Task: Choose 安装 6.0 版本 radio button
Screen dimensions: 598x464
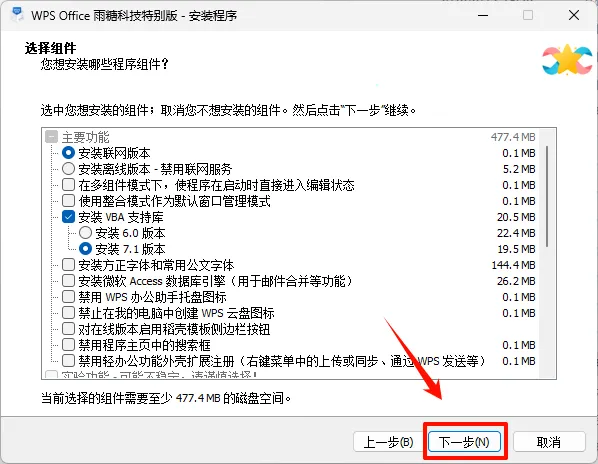Action: tap(85, 233)
